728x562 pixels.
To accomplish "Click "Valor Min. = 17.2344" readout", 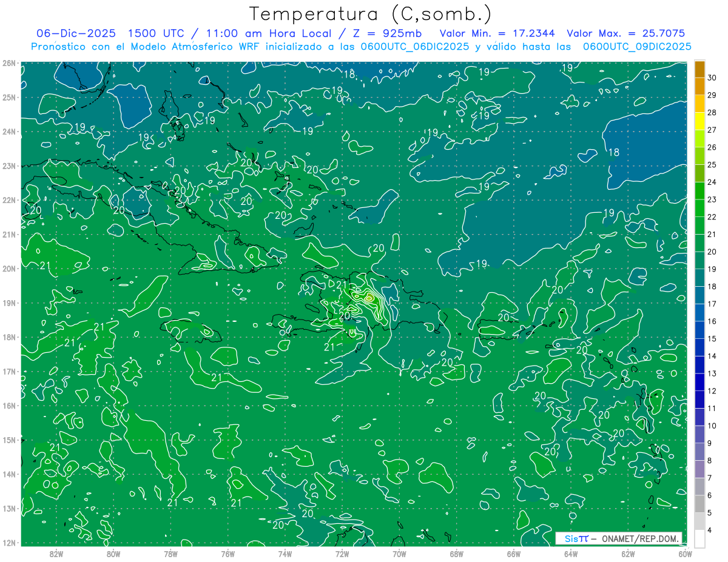I will point(497,33).
